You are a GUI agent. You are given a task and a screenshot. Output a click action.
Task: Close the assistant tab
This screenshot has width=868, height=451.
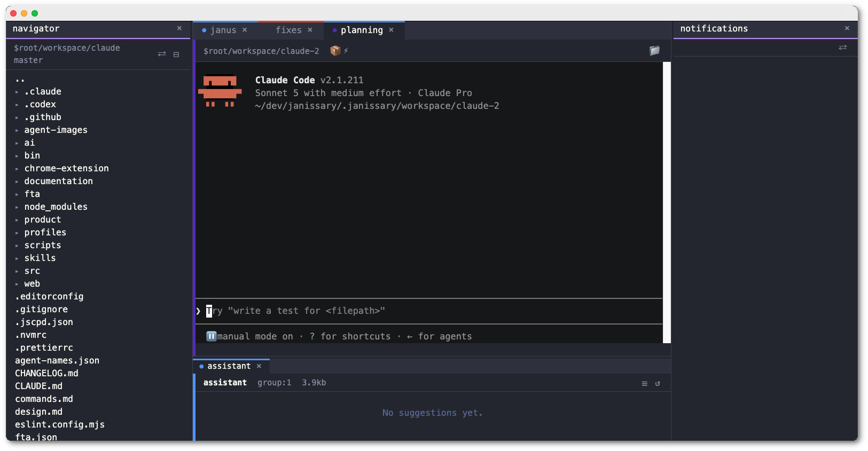[x=259, y=366]
